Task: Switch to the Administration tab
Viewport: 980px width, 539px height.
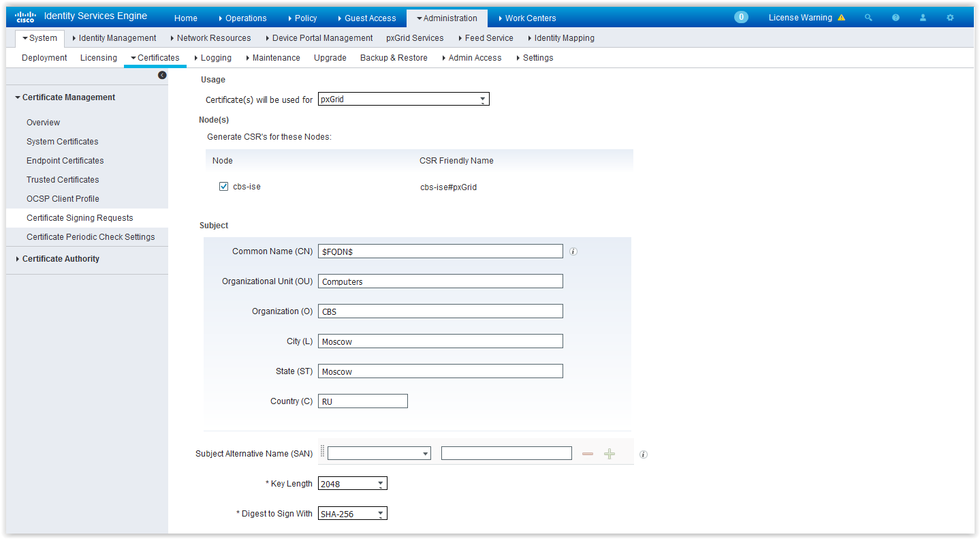Action: (x=449, y=18)
